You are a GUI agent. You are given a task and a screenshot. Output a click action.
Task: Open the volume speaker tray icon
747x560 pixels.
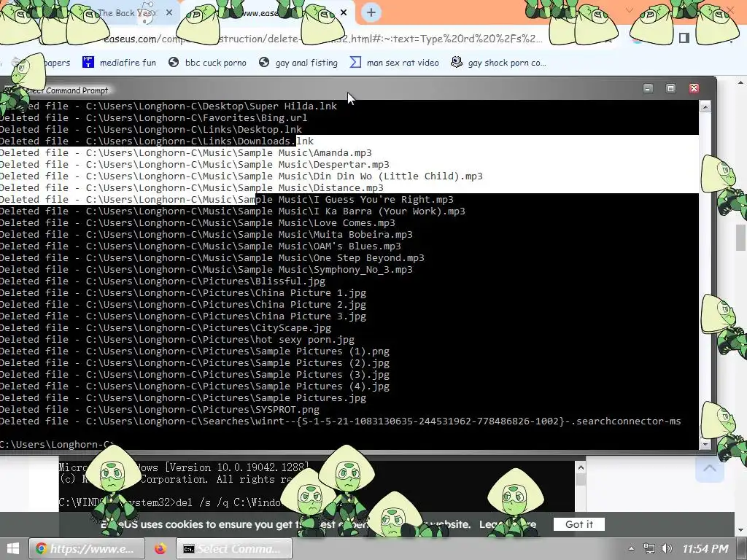click(667, 548)
